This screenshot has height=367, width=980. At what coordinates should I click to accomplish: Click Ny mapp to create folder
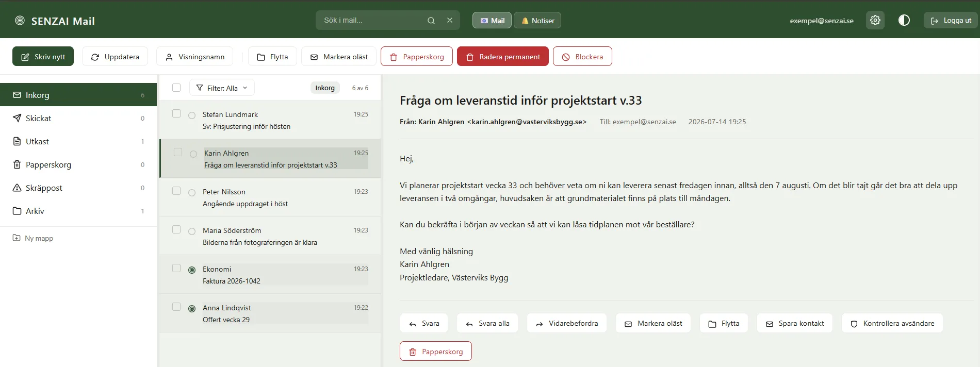(33, 238)
